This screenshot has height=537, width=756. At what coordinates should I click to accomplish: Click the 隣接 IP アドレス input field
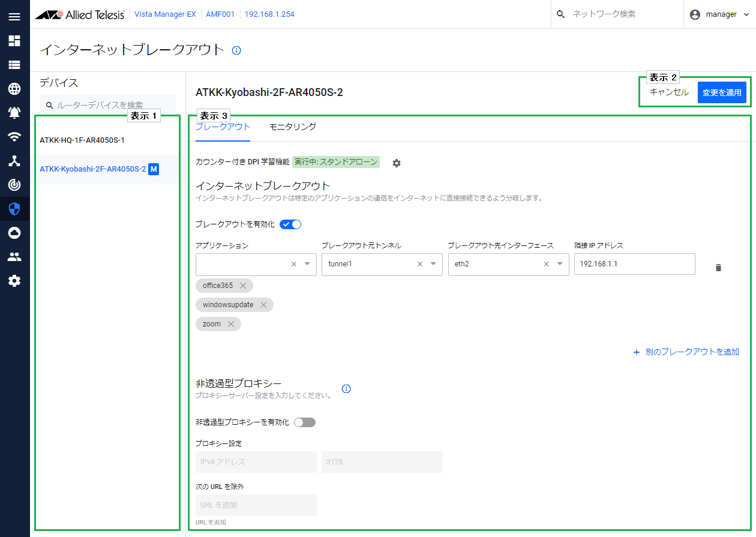(634, 264)
